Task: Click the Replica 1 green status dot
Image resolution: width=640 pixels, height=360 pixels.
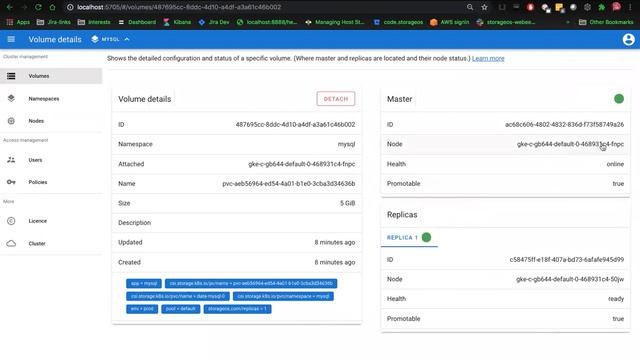Action: (426, 237)
